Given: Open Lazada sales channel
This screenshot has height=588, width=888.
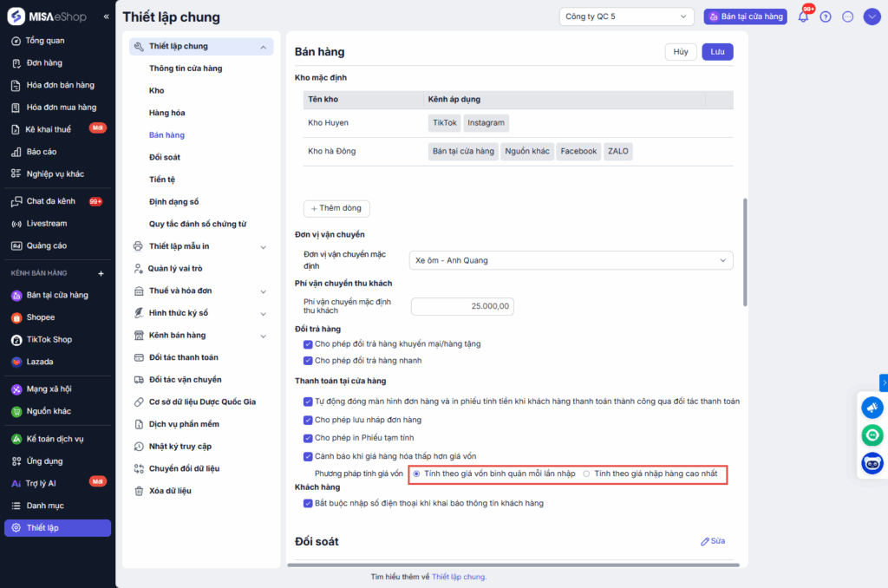Looking at the screenshot, I should [x=40, y=362].
